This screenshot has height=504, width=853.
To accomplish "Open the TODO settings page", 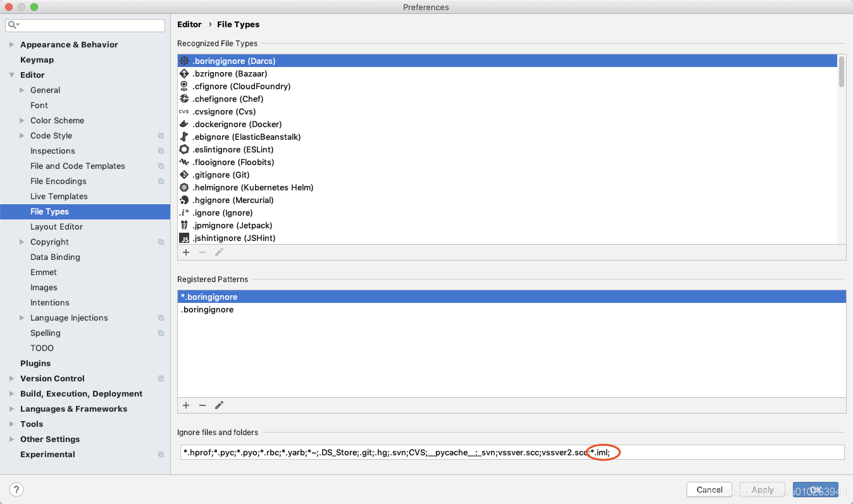I will click(42, 348).
